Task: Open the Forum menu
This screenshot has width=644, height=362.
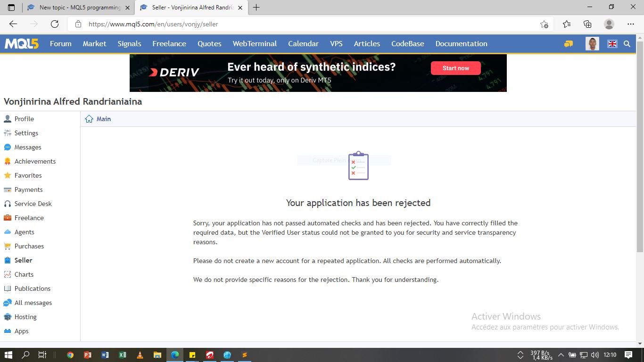Action: tap(61, 44)
